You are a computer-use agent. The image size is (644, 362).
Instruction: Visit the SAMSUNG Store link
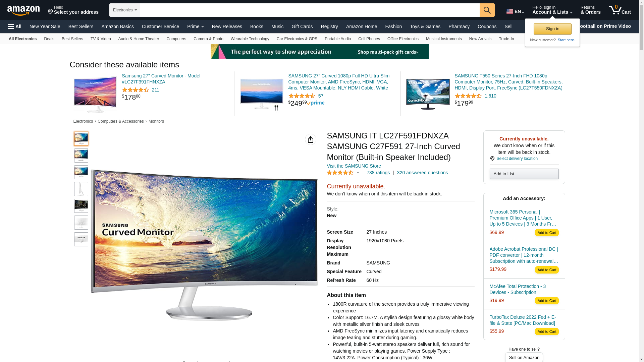[x=354, y=166]
